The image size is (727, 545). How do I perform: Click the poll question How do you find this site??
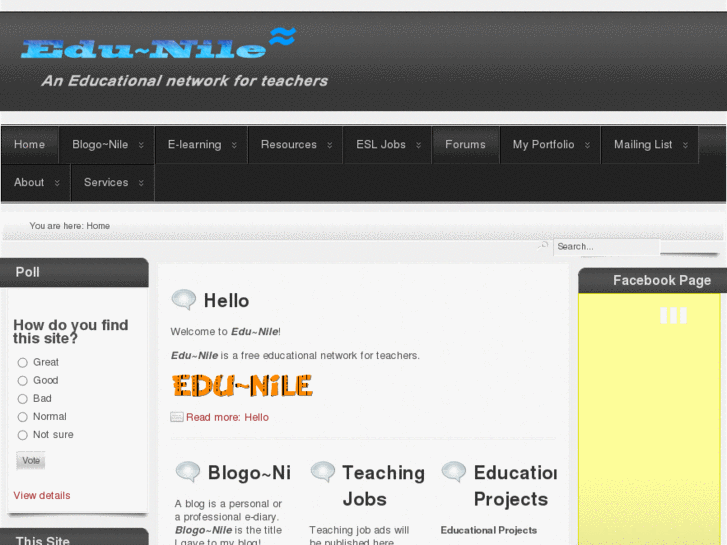(70, 331)
